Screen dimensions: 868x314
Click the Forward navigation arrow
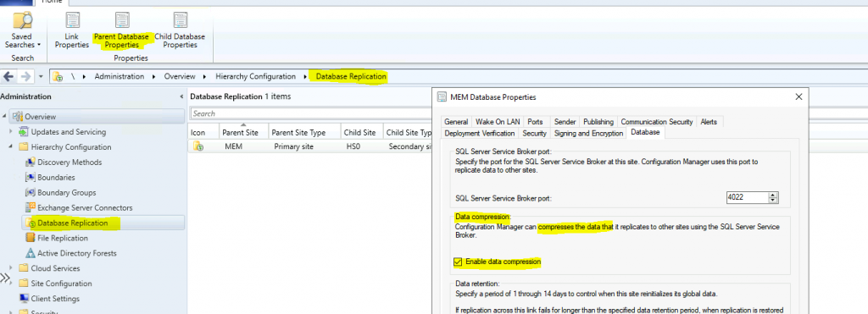click(x=25, y=76)
